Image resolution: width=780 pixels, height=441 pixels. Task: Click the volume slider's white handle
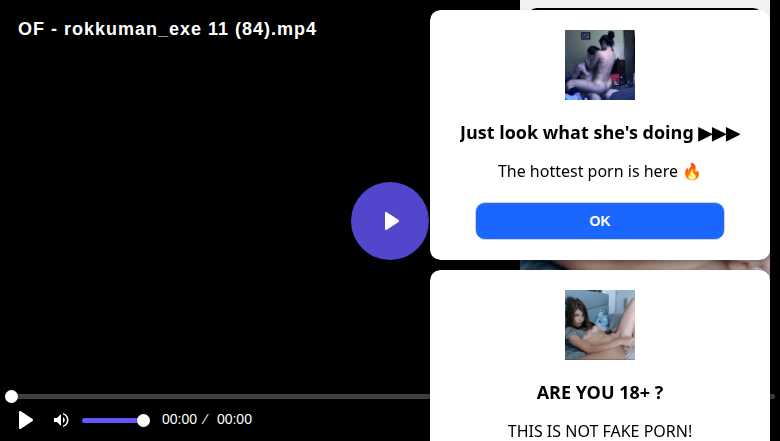[x=143, y=421]
